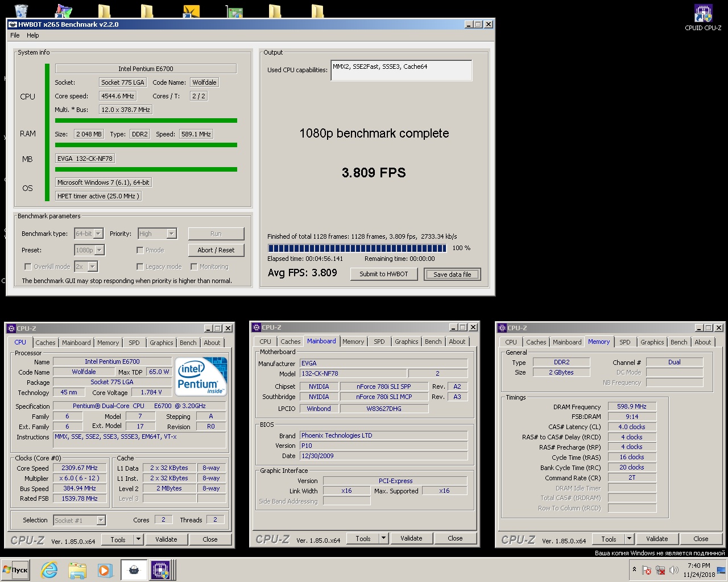Click the CAS# Latency 4.0 clocks value
The image size is (728, 582).
point(632,427)
